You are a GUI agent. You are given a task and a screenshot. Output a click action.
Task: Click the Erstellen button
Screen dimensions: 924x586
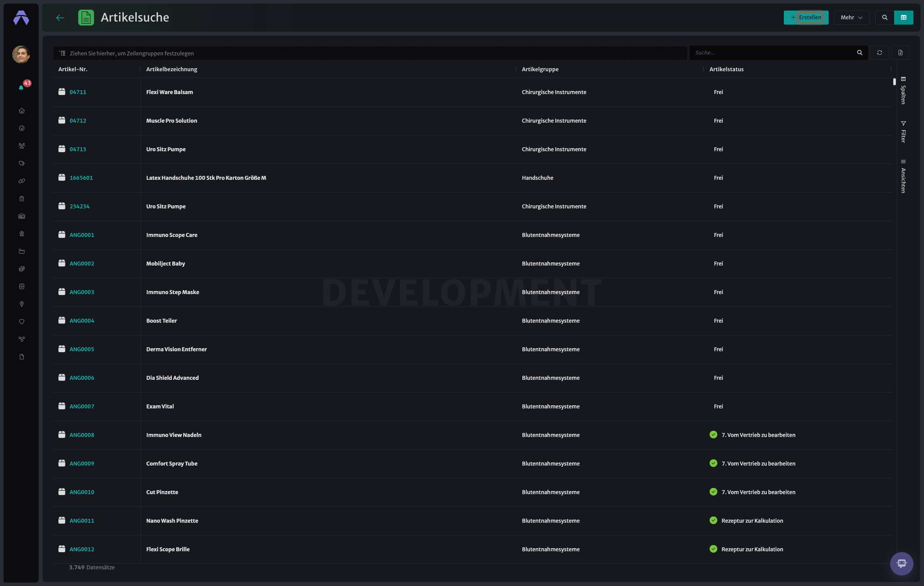pyautogui.click(x=806, y=18)
